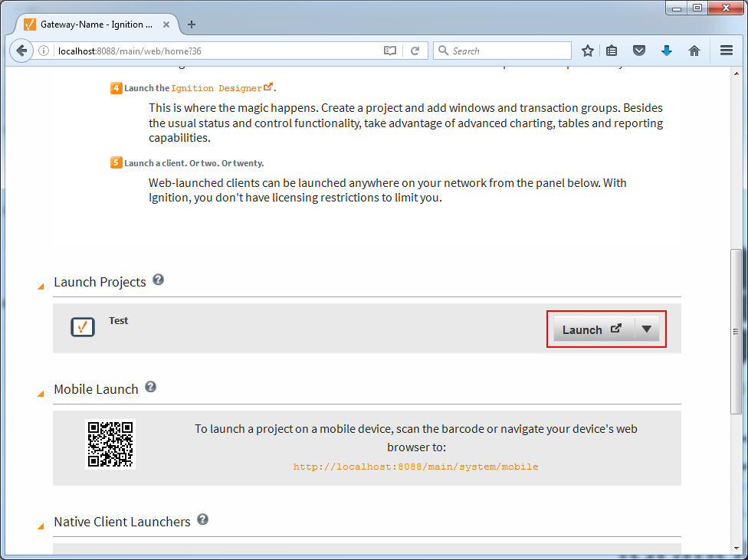748x560 pixels.
Task: Open the Firefox hamburger menu
Action: pyautogui.click(x=726, y=51)
